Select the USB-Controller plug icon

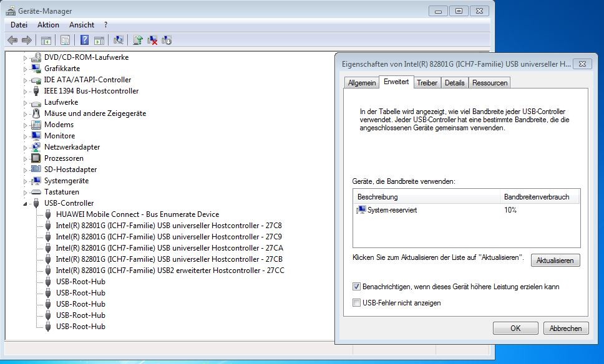pyautogui.click(x=36, y=203)
